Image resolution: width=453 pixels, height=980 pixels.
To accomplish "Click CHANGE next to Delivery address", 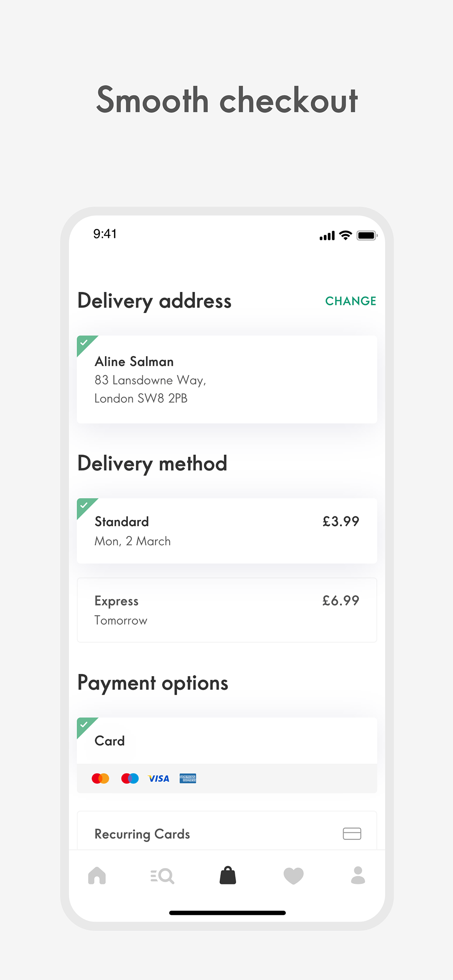I will (x=351, y=301).
